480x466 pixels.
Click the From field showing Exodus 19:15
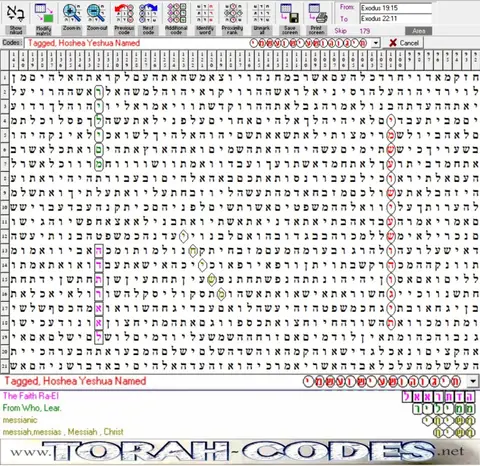pos(396,8)
